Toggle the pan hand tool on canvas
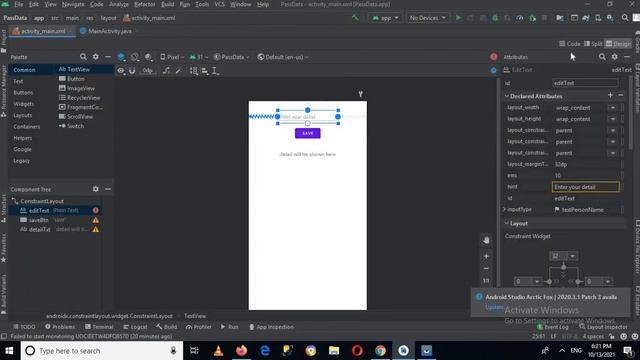 (x=486, y=240)
